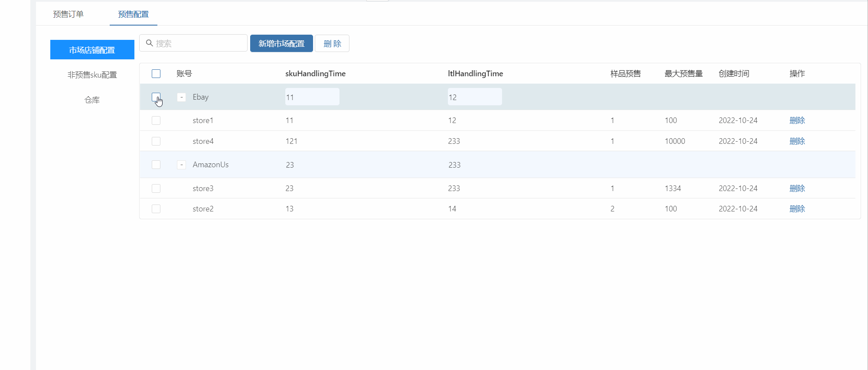This screenshot has height=370, width=868.
Task: Open 市场店铺配置 in the side menu
Action: click(x=92, y=50)
